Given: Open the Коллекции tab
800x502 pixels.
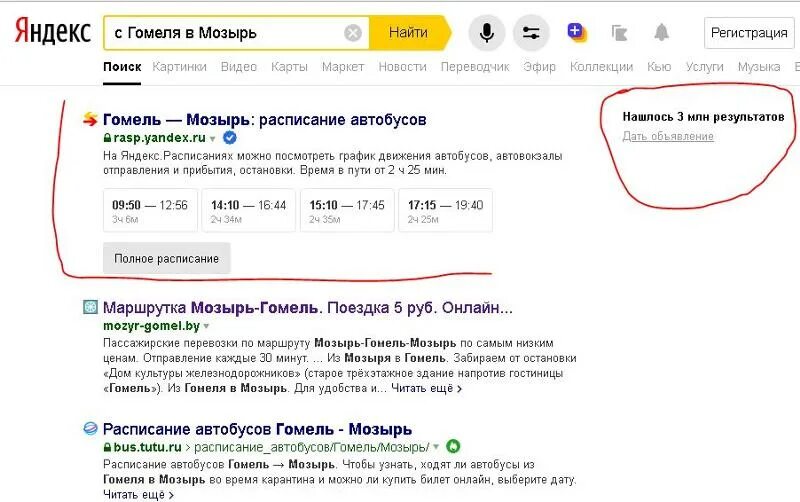Looking at the screenshot, I should (x=602, y=67).
